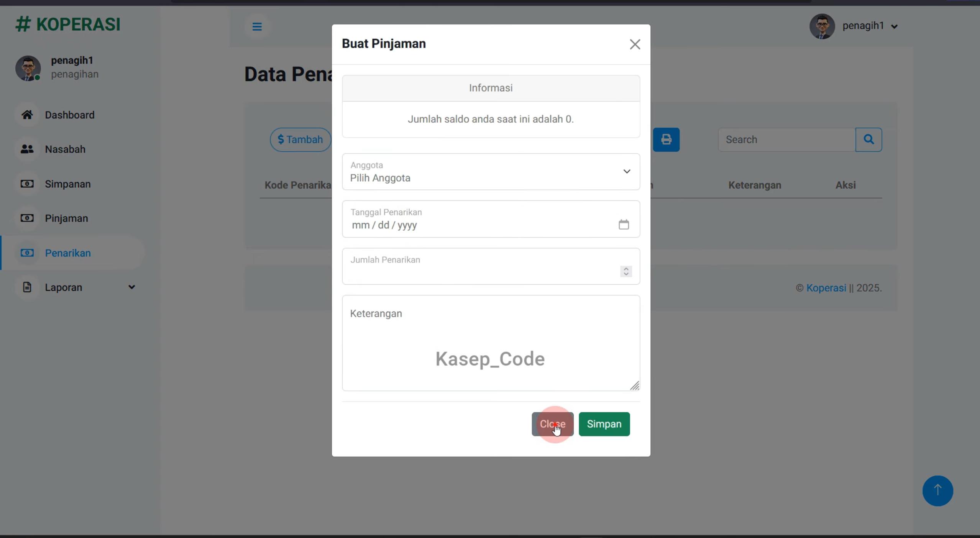Click the Tambah button
The width and height of the screenshot is (980, 538).
click(x=300, y=139)
